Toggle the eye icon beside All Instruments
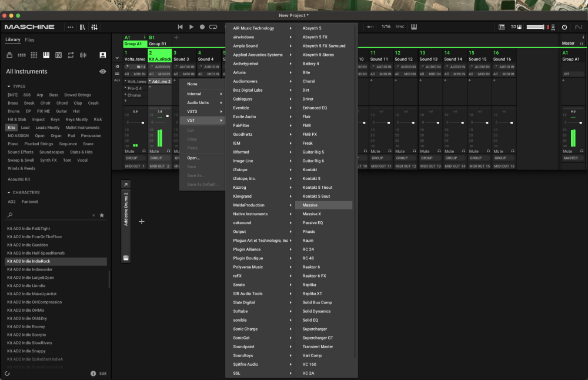 (x=103, y=71)
